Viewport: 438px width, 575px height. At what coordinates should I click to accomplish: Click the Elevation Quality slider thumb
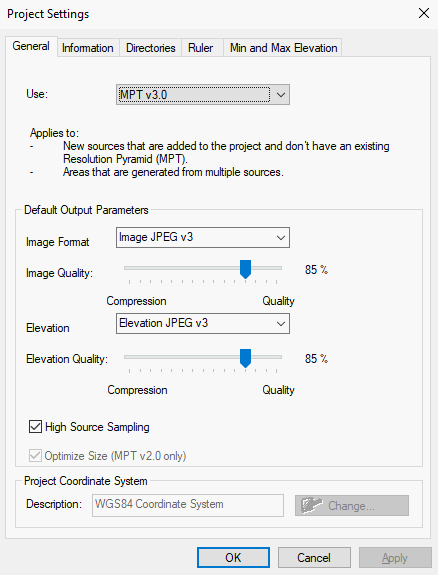pos(245,358)
